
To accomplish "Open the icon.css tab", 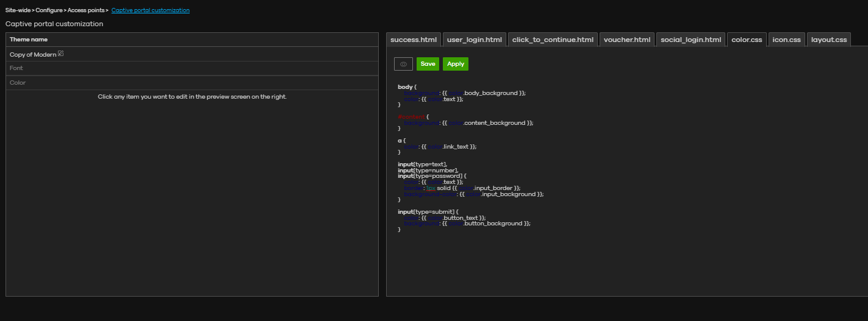I will pyautogui.click(x=786, y=40).
